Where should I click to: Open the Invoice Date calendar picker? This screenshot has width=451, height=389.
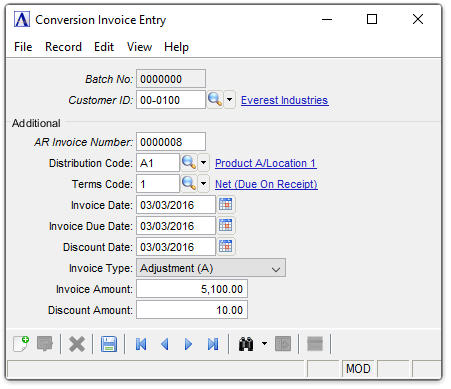[x=226, y=204]
